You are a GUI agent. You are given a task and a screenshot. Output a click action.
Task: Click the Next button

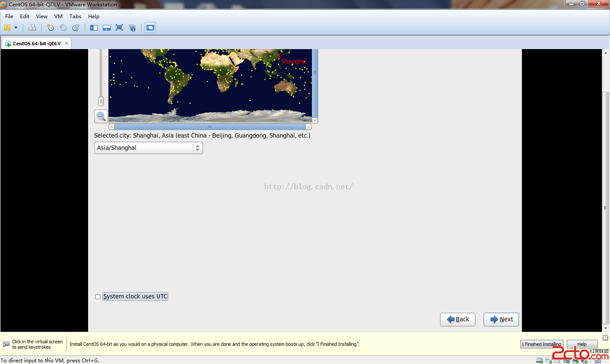[x=501, y=319]
